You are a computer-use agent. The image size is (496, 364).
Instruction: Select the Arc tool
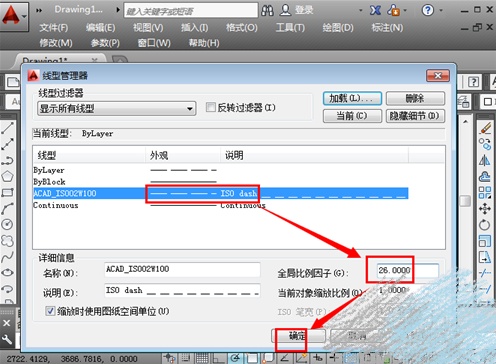click(x=7, y=208)
